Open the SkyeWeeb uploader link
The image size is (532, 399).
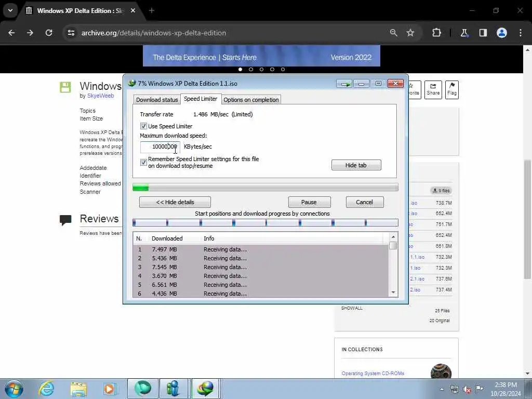click(x=100, y=96)
